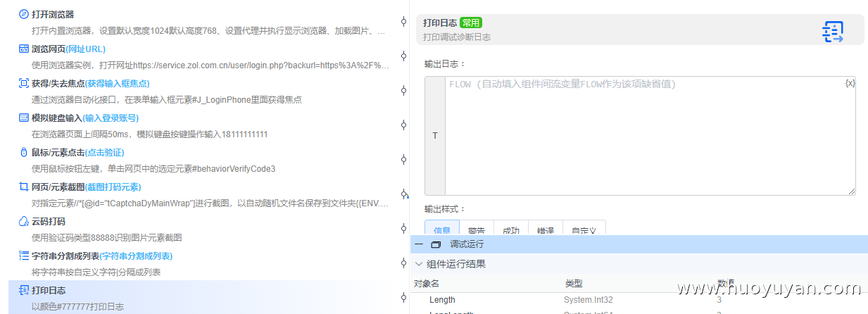Click the description 以颜色#777777打印日志

[x=78, y=307]
